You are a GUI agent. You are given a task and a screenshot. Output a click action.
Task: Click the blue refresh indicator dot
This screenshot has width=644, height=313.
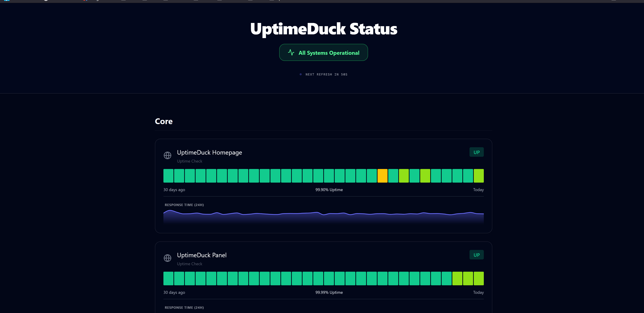click(x=300, y=74)
